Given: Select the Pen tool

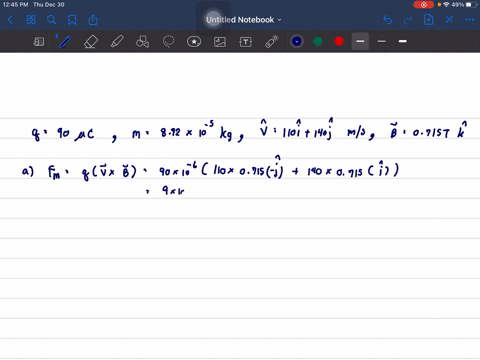Looking at the screenshot, I should tap(65, 42).
